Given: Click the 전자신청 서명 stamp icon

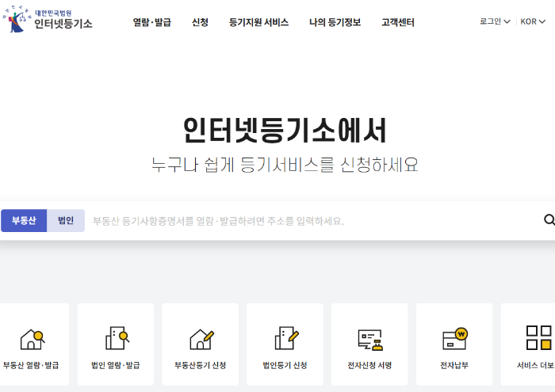Looking at the screenshot, I should (x=370, y=340).
